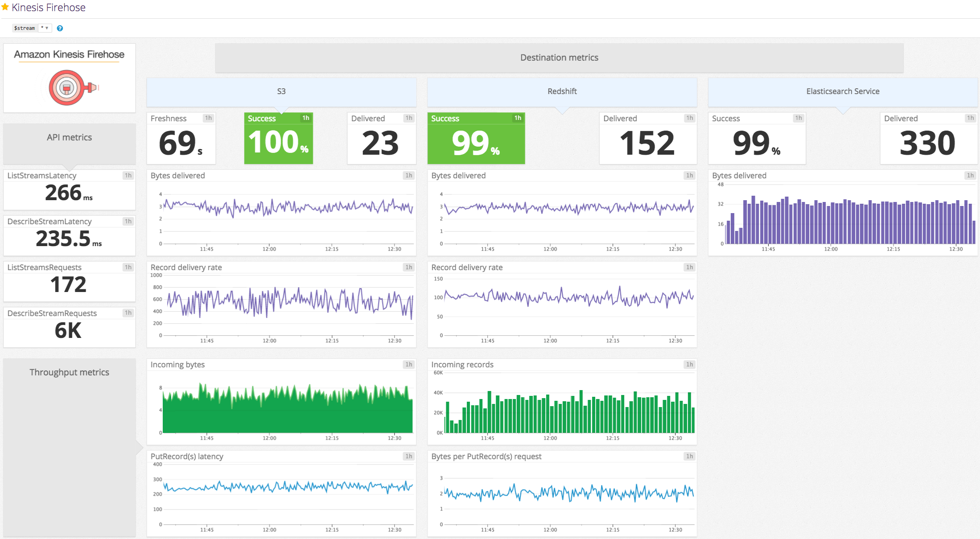Click the Kinesis Firehose dashboard title link
This screenshot has height=539, width=980.
coord(49,7)
